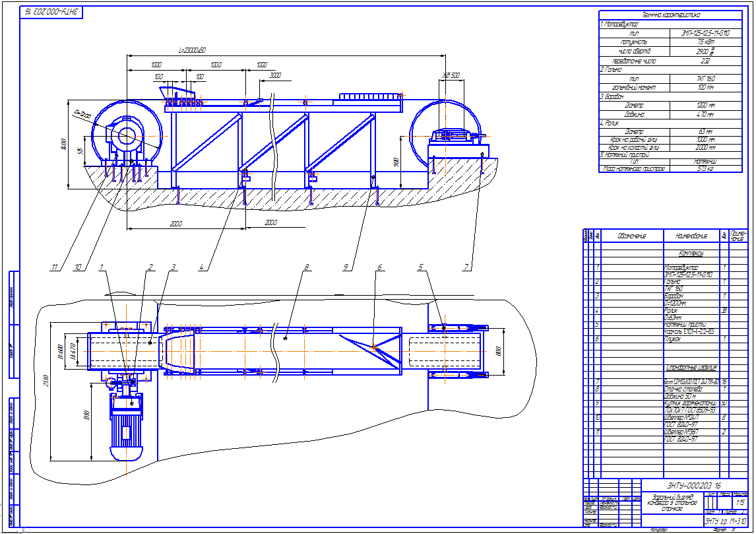The height and width of the screenshot is (534, 756).
Task: Click leader callout number 4 between the views
Action: (202, 267)
